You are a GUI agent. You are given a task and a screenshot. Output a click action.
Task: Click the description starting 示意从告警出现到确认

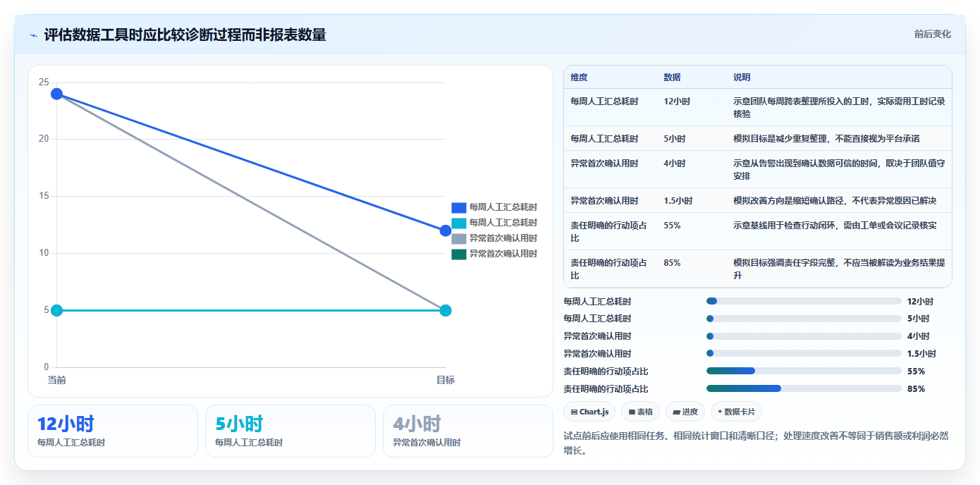(x=839, y=169)
